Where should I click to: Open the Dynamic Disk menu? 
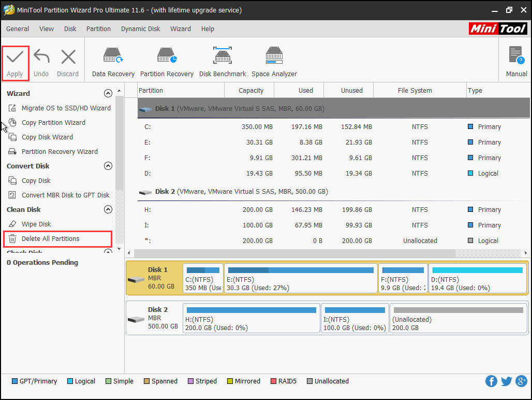point(140,29)
